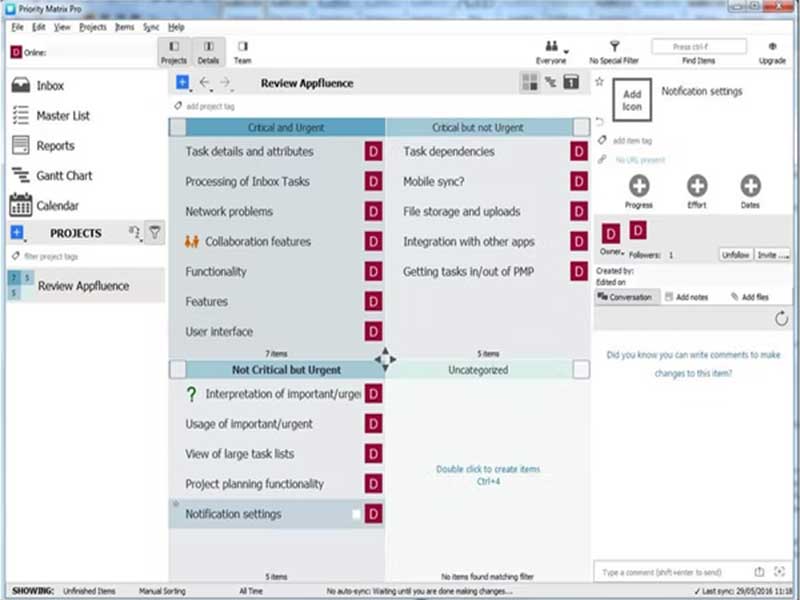Change the All Time date filter
Image resolution: width=800 pixels, height=600 pixels.
251,591
